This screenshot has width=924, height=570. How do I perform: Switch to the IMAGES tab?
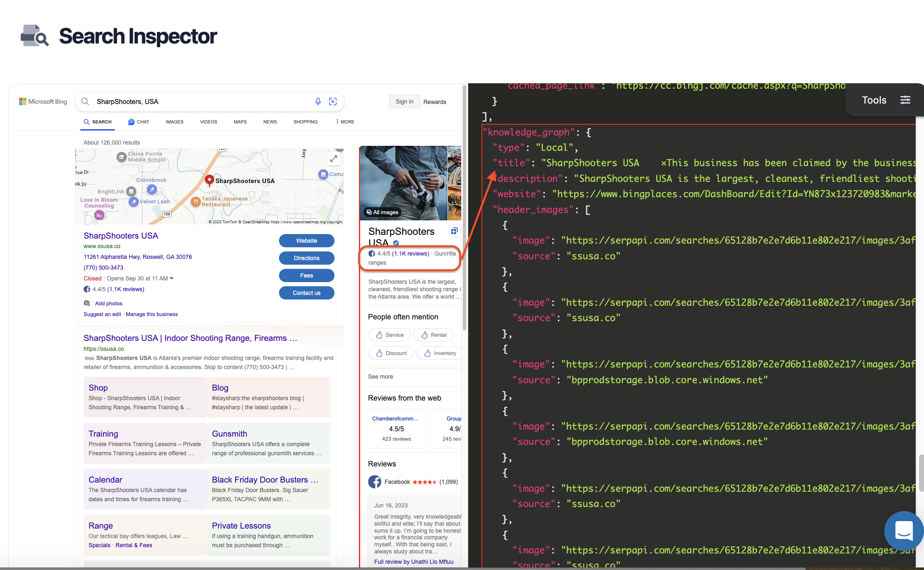pos(174,121)
